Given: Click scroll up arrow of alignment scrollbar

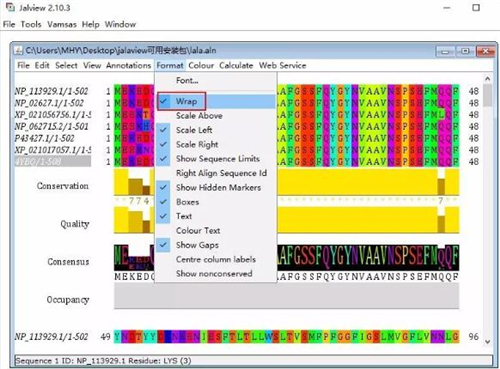Looking at the screenshot, I should tap(488, 79).
